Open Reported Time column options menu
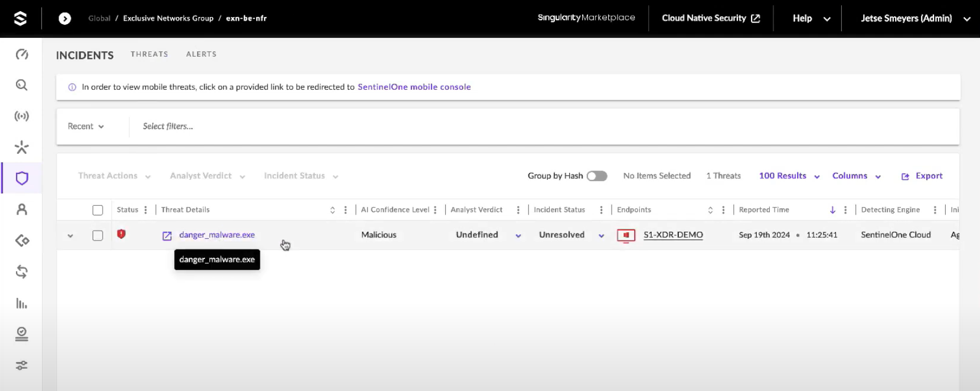The image size is (980, 391). tap(846, 210)
